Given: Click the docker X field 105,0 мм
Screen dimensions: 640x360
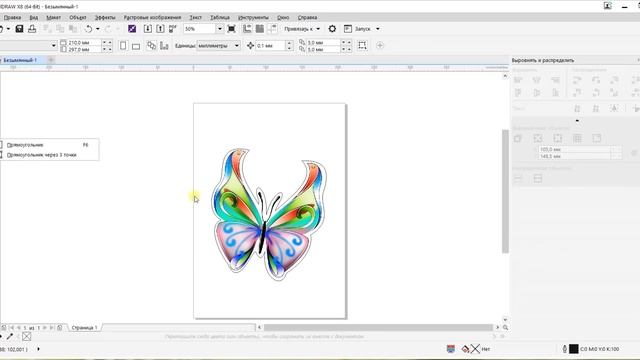Looking at the screenshot, I should tap(574, 150).
